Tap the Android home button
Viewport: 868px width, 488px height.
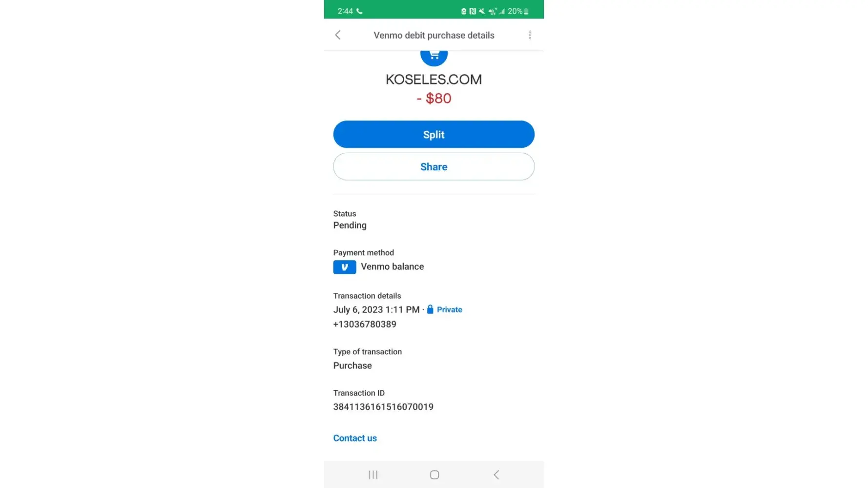point(434,475)
